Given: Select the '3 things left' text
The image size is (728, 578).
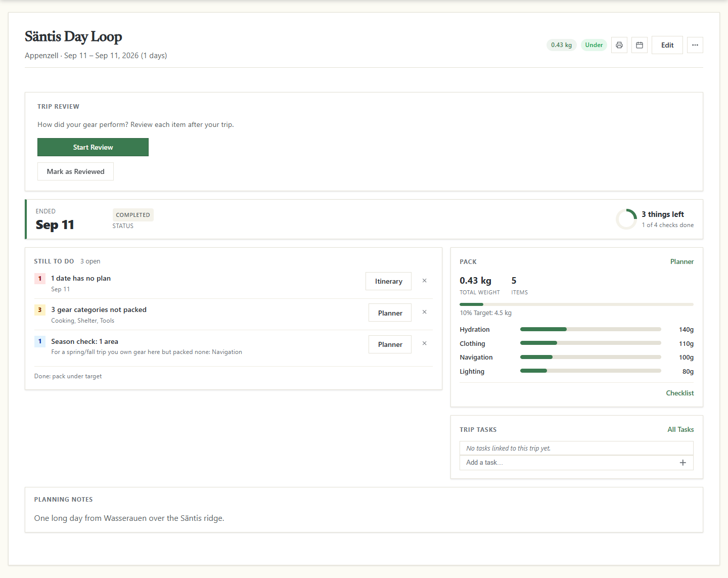Looking at the screenshot, I should click(x=663, y=214).
